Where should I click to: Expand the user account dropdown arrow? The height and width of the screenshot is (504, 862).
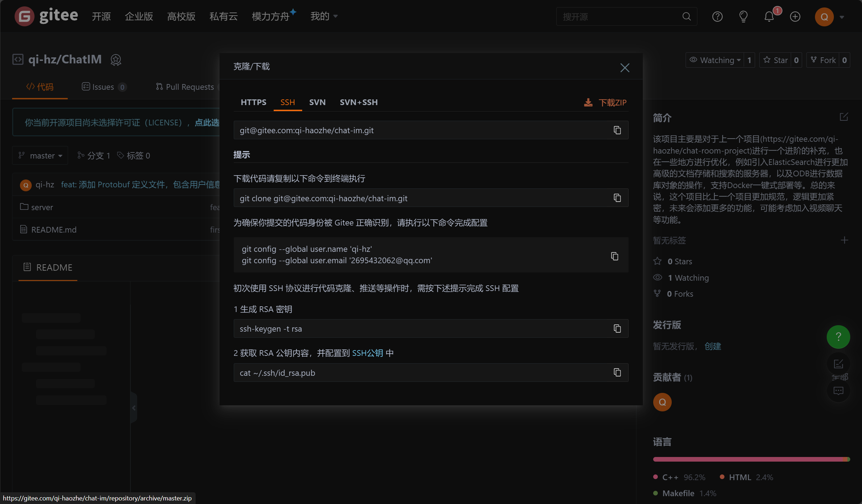pyautogui.click(x=842, y=17)
